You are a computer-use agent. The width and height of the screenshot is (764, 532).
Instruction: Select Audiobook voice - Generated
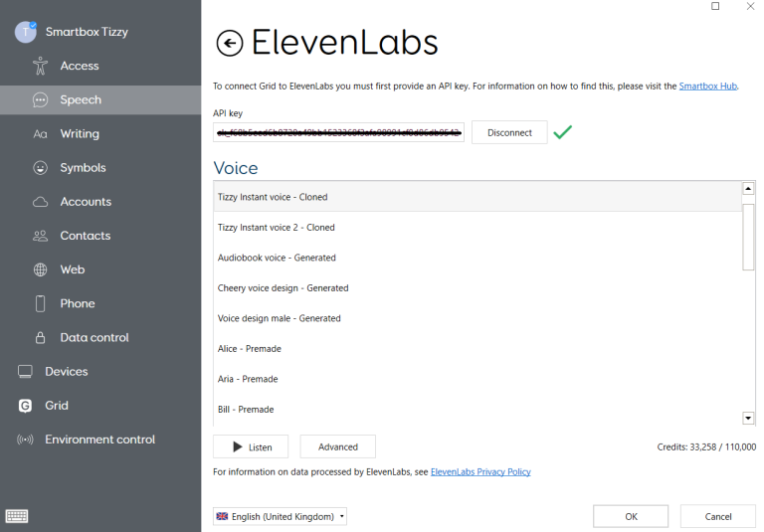(x=477, y=258)
